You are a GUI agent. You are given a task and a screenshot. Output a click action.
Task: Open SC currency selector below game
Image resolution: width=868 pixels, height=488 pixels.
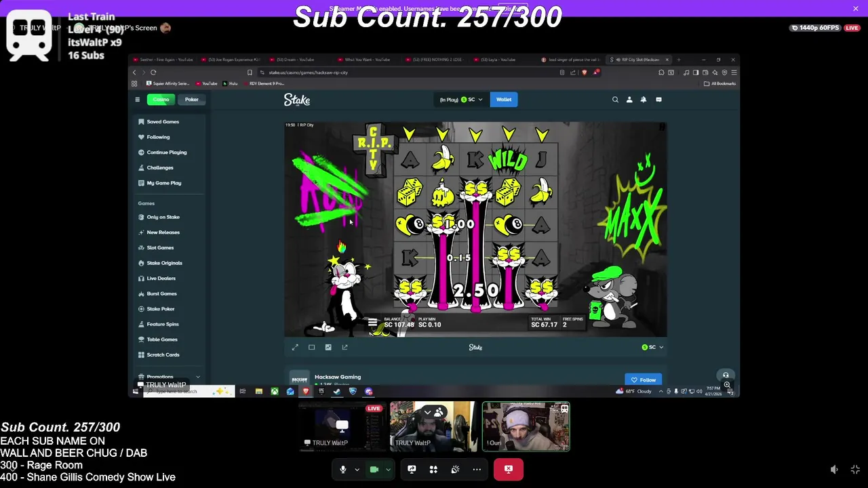coord(652,347)
